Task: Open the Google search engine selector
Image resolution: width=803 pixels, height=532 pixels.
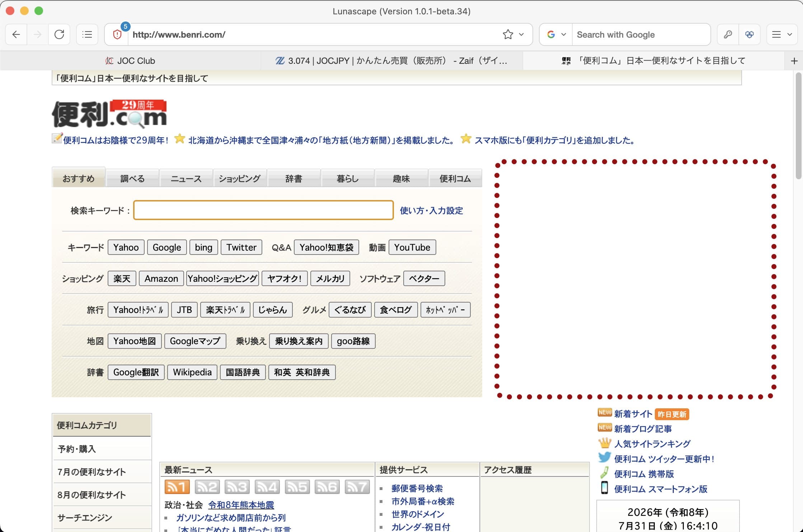Action: (x=556, y=34)
